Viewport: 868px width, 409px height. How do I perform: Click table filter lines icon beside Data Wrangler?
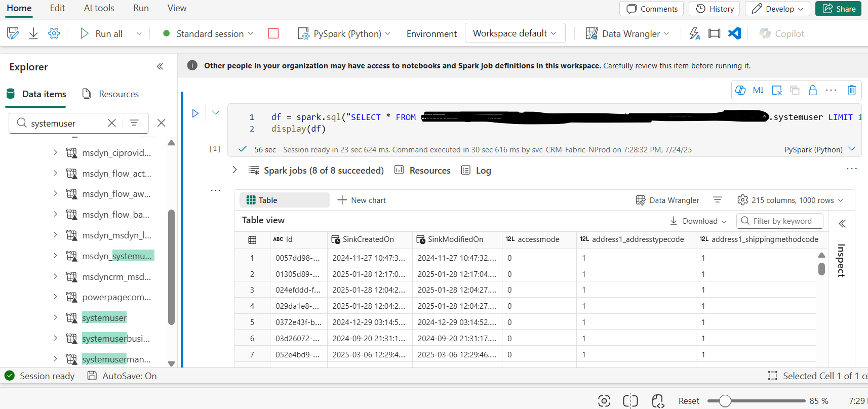pos(718,200)
